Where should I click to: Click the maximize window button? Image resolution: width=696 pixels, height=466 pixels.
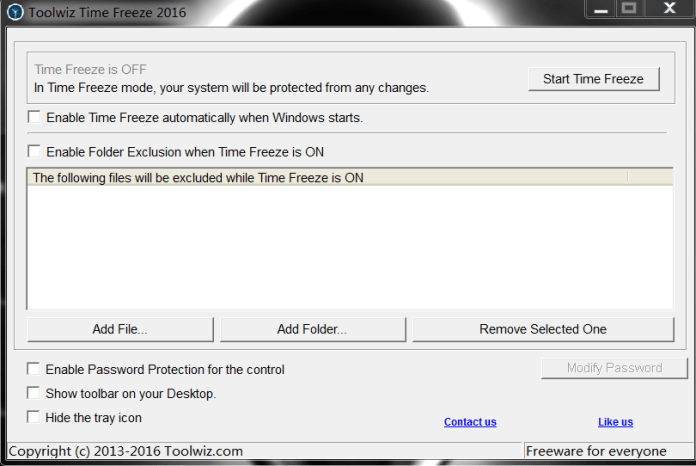coord(629,8)
